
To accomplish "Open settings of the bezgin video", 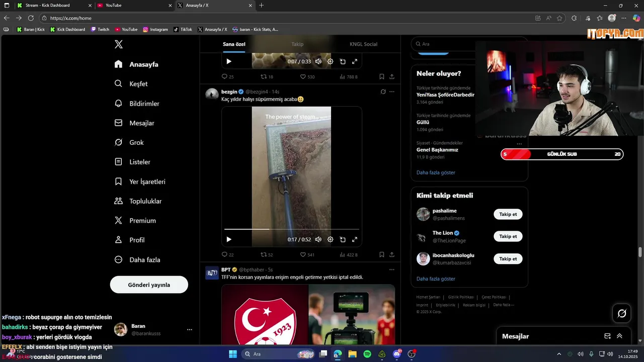I will tap(331, 240).
